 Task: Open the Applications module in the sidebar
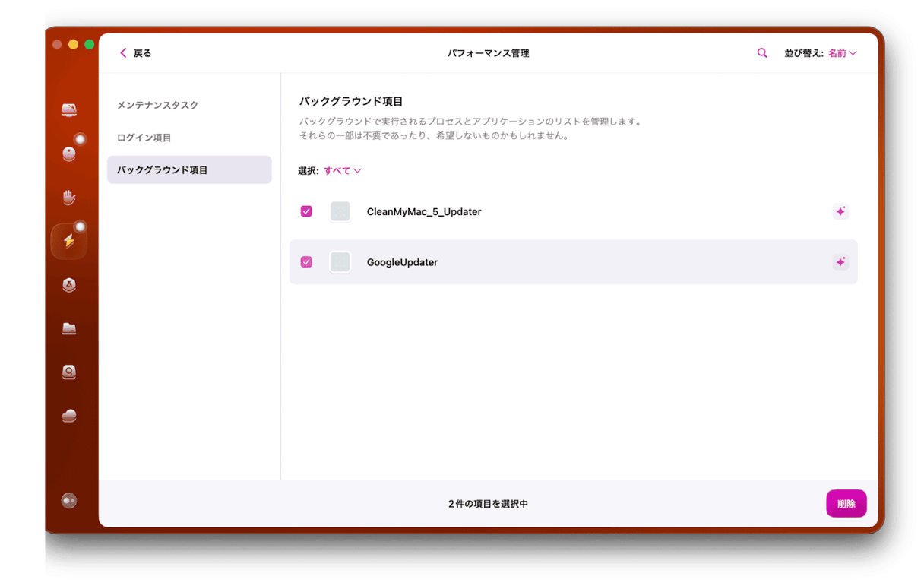(68, 285)
